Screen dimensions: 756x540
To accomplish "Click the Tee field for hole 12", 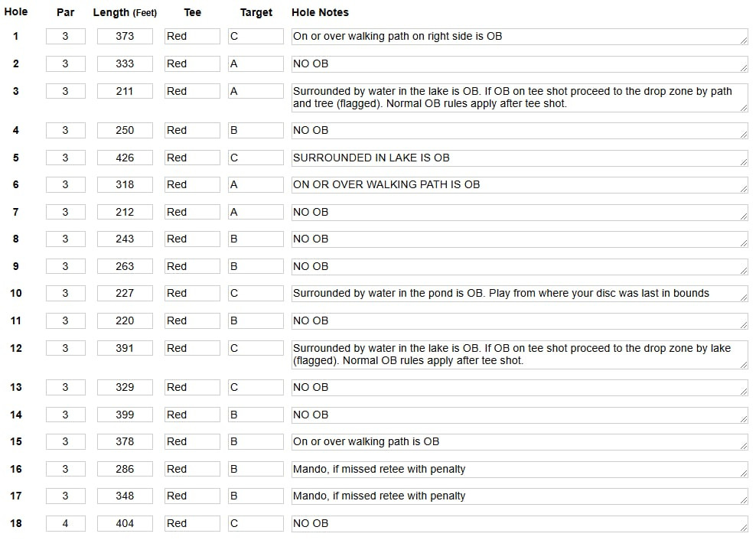I will [192, 348].
